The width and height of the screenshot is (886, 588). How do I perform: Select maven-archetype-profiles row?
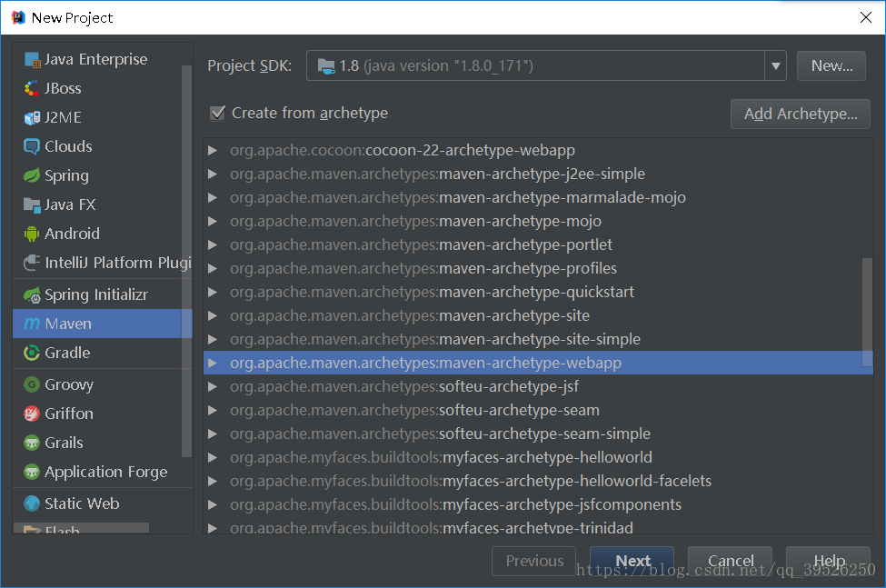[538, 269]
